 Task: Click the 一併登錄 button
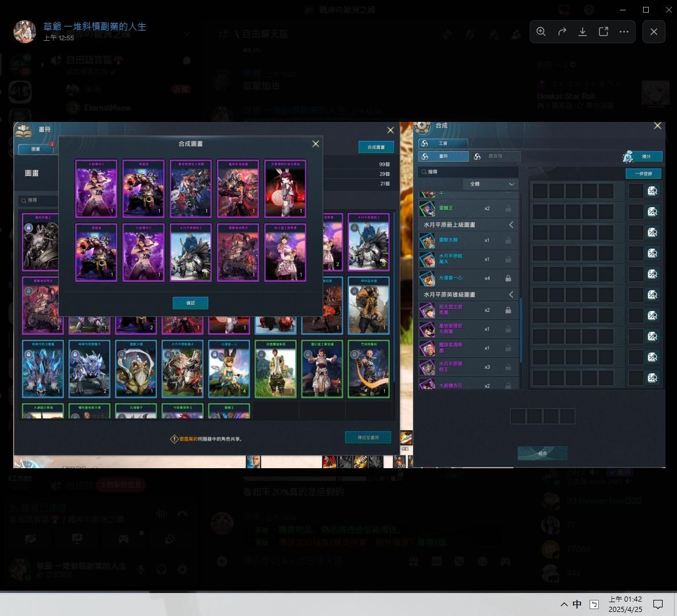point(643,174)
